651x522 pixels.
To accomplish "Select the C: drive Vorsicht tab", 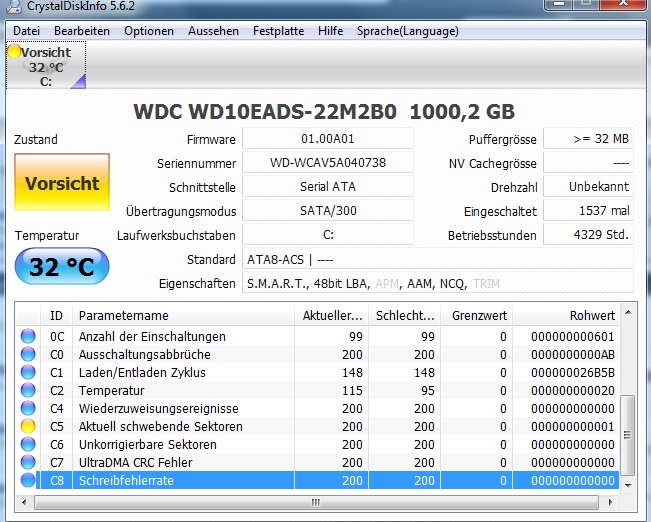I will [46, 65].
